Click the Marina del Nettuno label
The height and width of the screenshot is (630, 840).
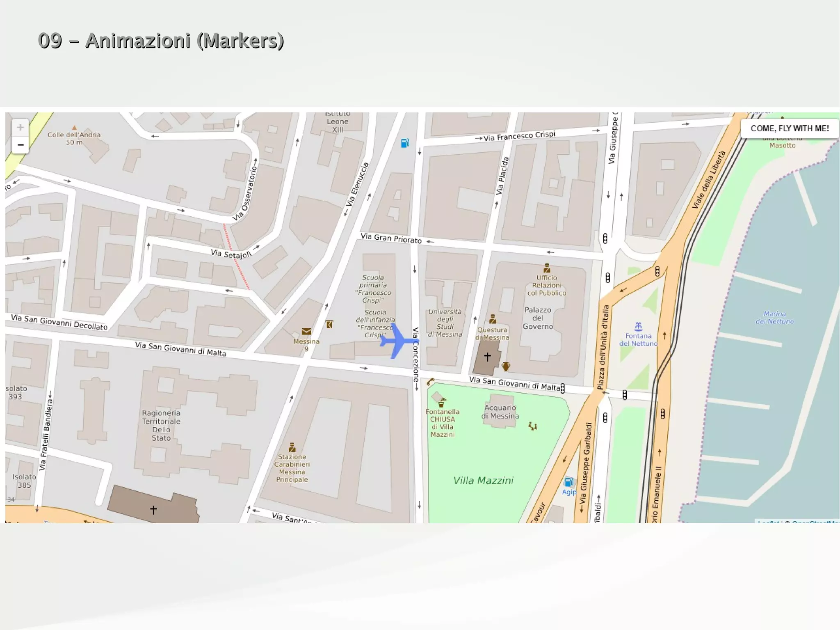pos(774,318)
